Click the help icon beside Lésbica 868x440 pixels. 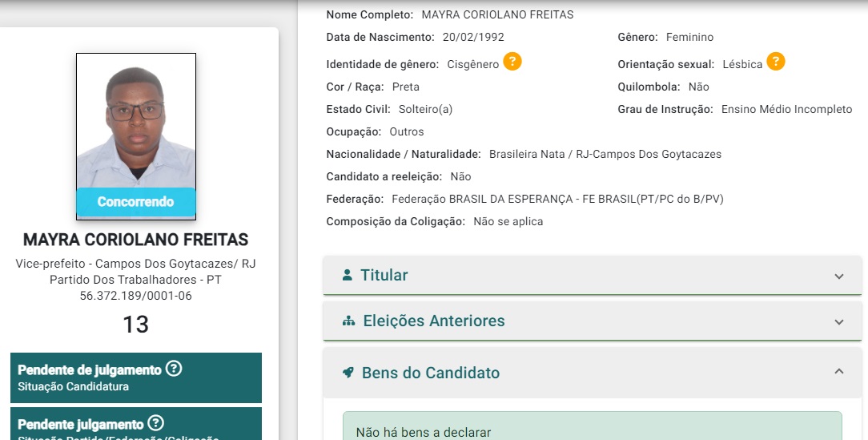775,62
